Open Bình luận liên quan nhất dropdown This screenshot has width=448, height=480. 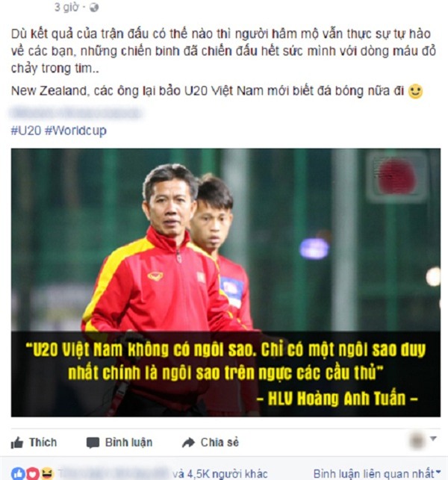[377, 473]
